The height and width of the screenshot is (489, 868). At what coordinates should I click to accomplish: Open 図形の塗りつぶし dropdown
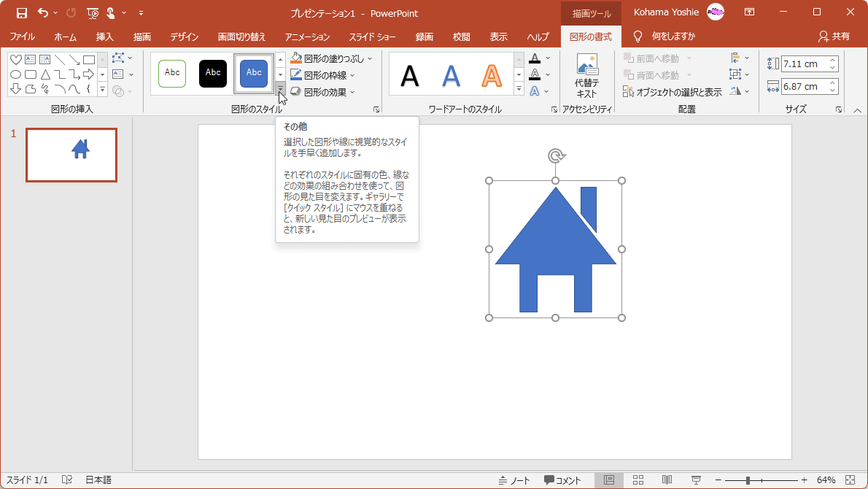coord(370,58)
